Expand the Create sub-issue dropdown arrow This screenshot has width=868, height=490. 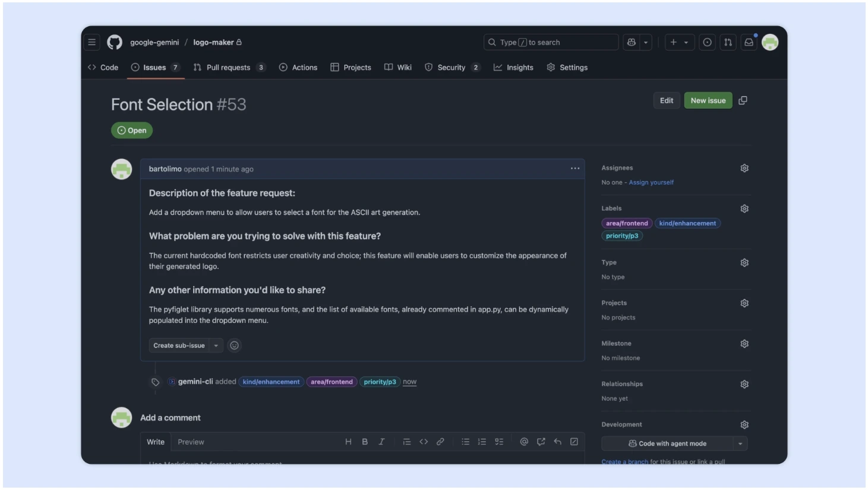pos(216,345)
